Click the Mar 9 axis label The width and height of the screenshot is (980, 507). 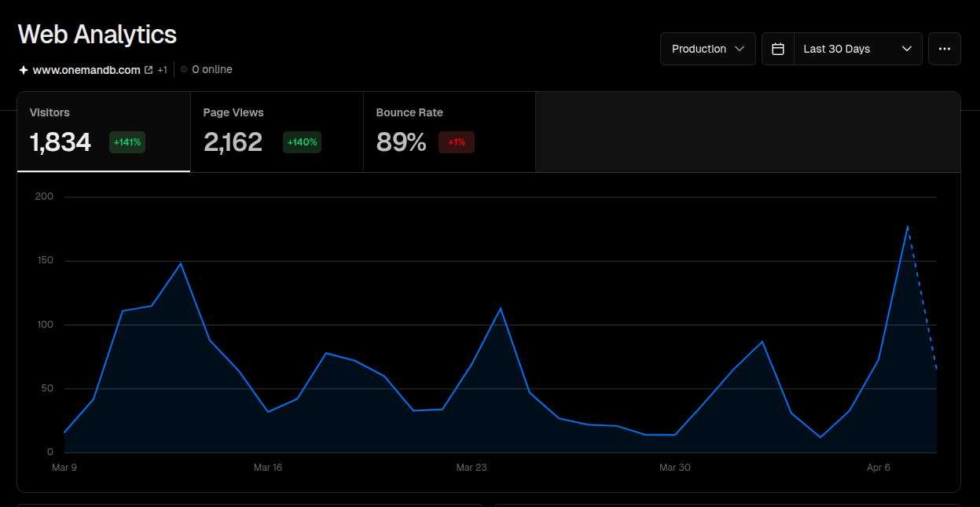click(64, 468)
